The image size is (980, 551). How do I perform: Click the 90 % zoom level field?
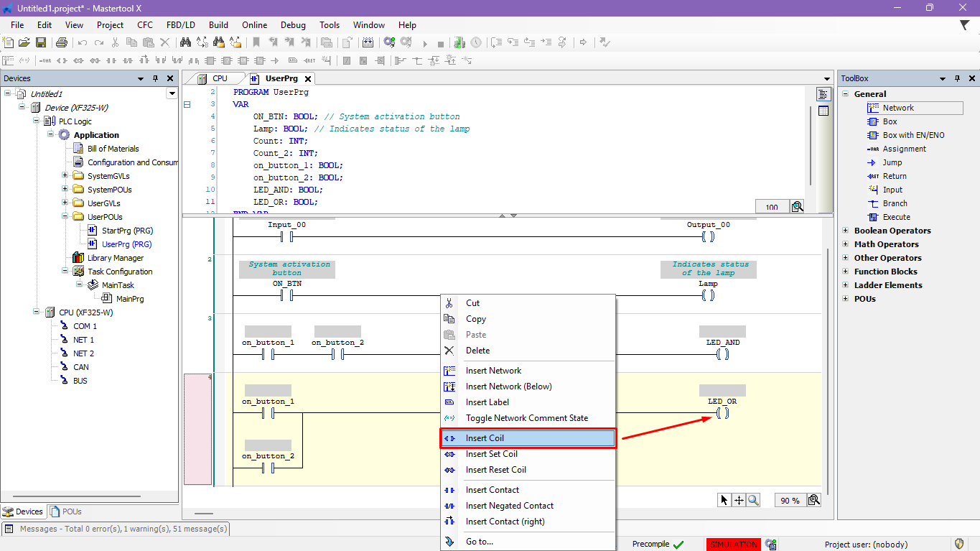(790, 501)
